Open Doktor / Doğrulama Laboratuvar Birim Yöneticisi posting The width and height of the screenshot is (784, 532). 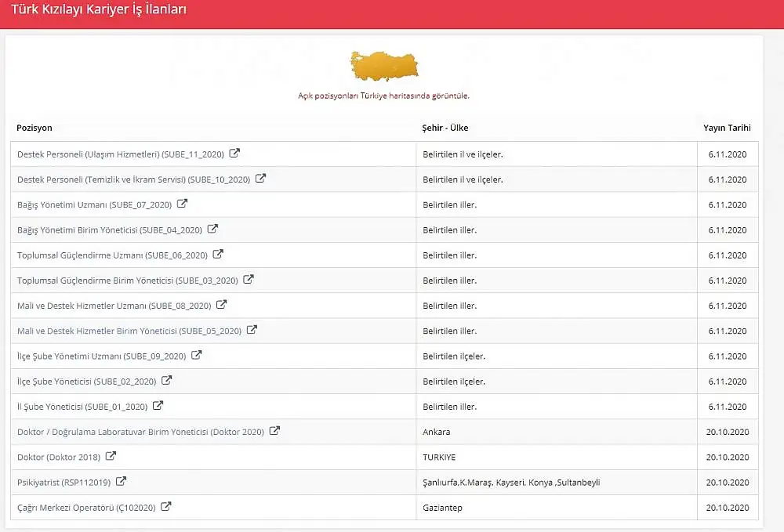(140, 432)
